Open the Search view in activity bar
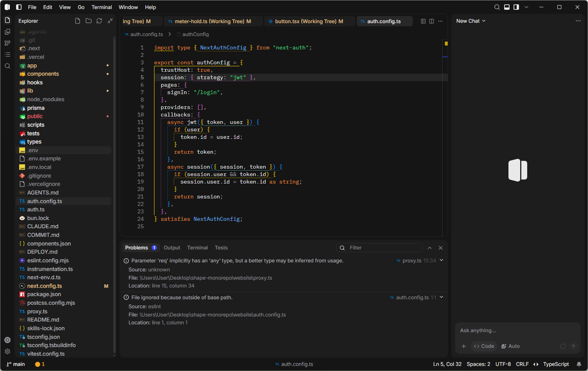Screen dimensions: 588x371 [x=7, y=66]
